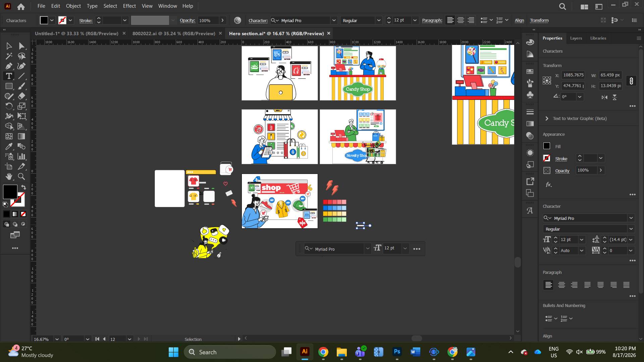Select the Pen tool

pos(9,66)
